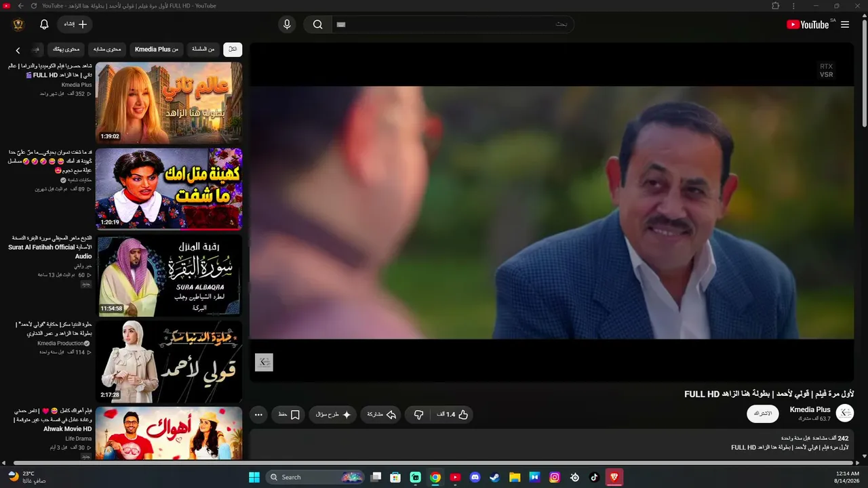Click the 'Life Drama' channel name
Image resolution: width=868 pixels, height=488 pixels.
tap(79, 439)
